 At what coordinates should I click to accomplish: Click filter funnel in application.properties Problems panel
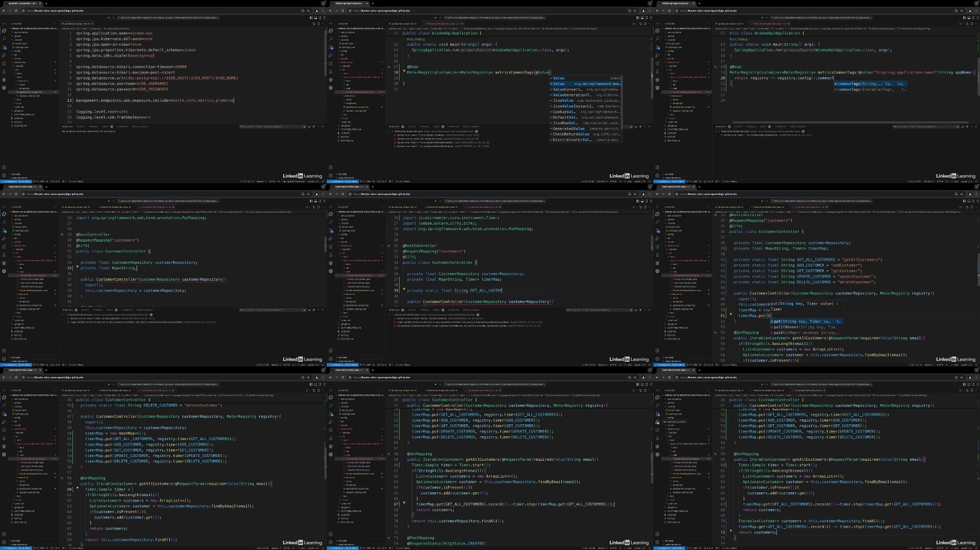coord(304,127)
